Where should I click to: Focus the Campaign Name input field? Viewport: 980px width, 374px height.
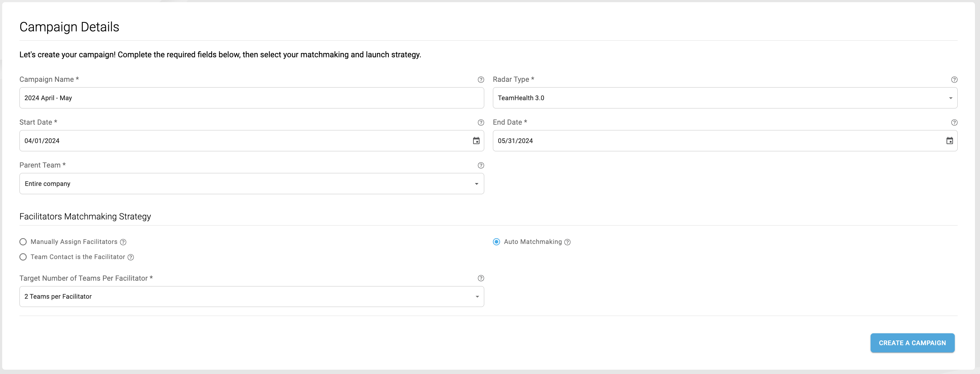tap(251, 98)
